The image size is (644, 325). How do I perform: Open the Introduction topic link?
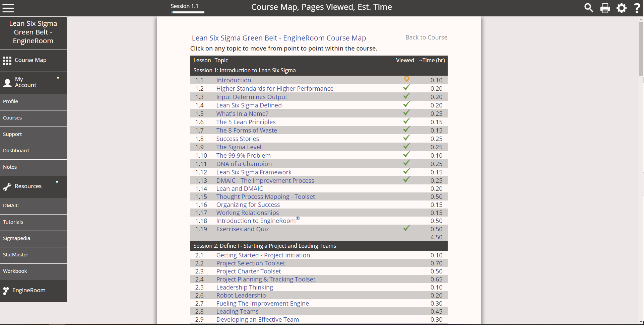(x=234, y=80)
